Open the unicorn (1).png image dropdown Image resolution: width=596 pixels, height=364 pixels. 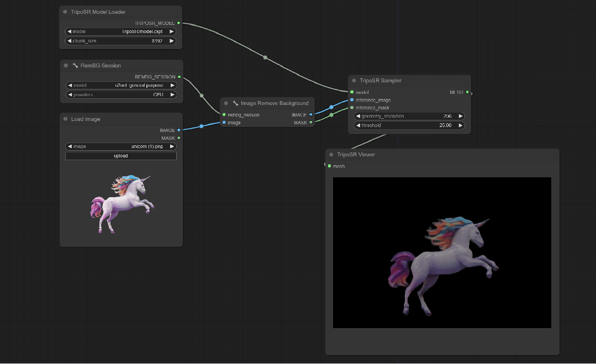(x=121, y=146)
